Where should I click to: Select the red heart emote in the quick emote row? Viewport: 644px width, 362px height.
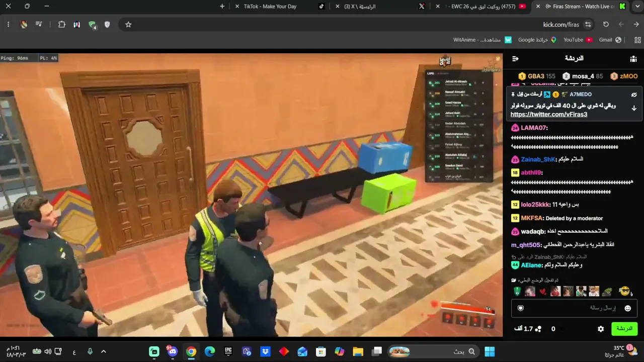click(542, 292)
